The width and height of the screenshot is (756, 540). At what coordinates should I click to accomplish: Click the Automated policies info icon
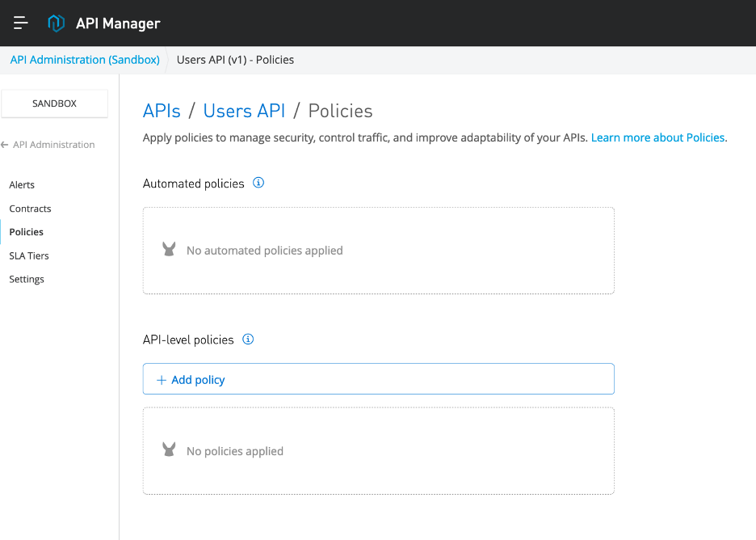point(258,183)
